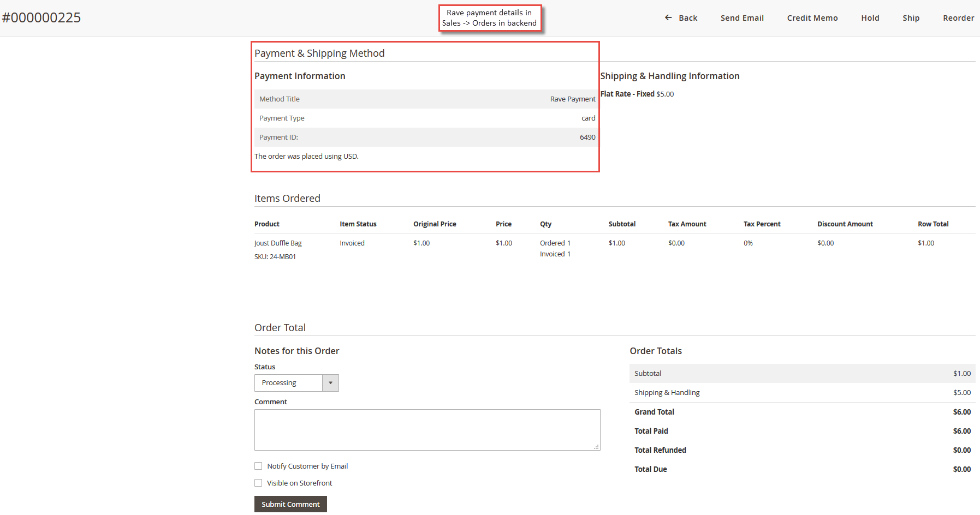980x515 pixels.
Task: Click the order number #000000225 heading
Action: point(41,17)
